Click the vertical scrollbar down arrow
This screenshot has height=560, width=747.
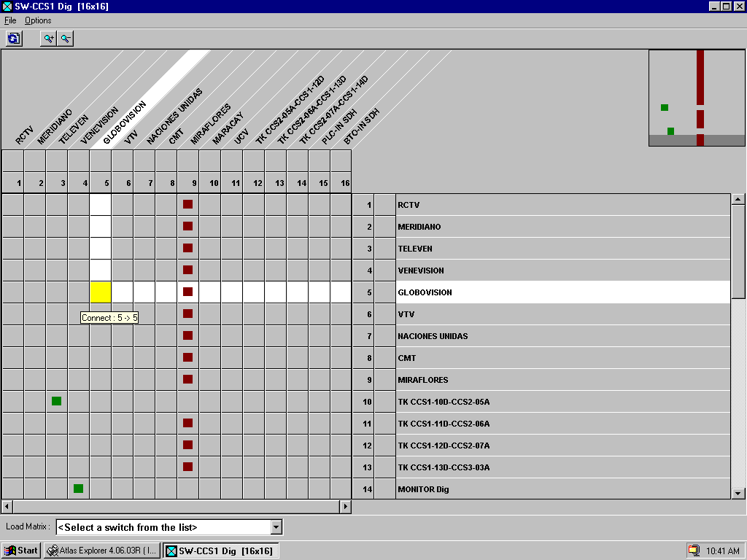pyautogui.click(x=738, y=493)
